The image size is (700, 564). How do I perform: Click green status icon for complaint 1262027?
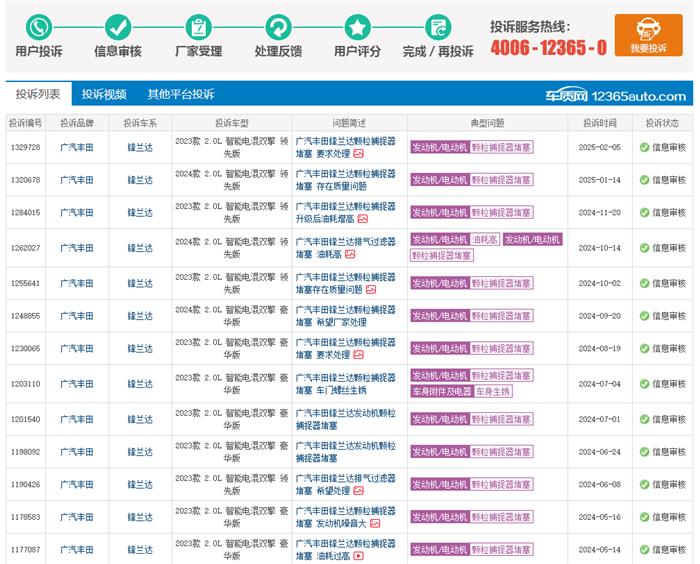tap(644, 248)
